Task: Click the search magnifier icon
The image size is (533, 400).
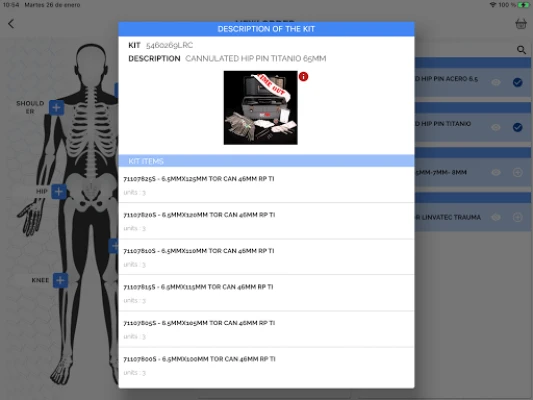Action: [x=521, y=50]
